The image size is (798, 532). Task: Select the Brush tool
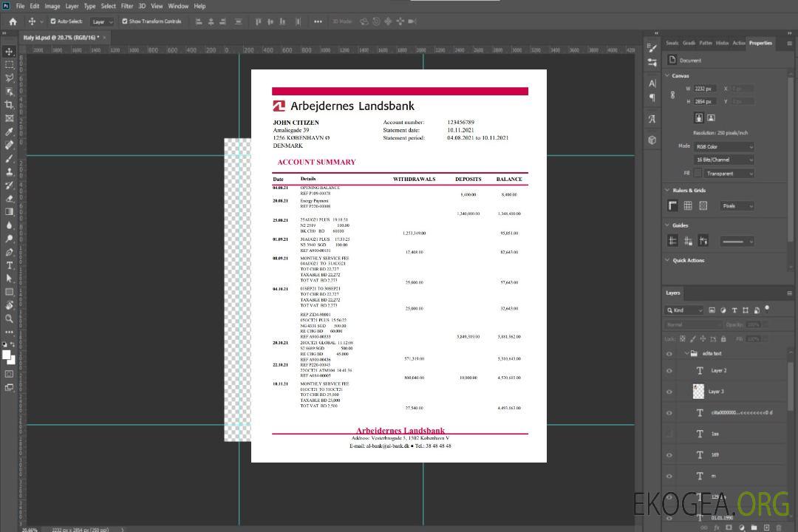pos(9,158)
